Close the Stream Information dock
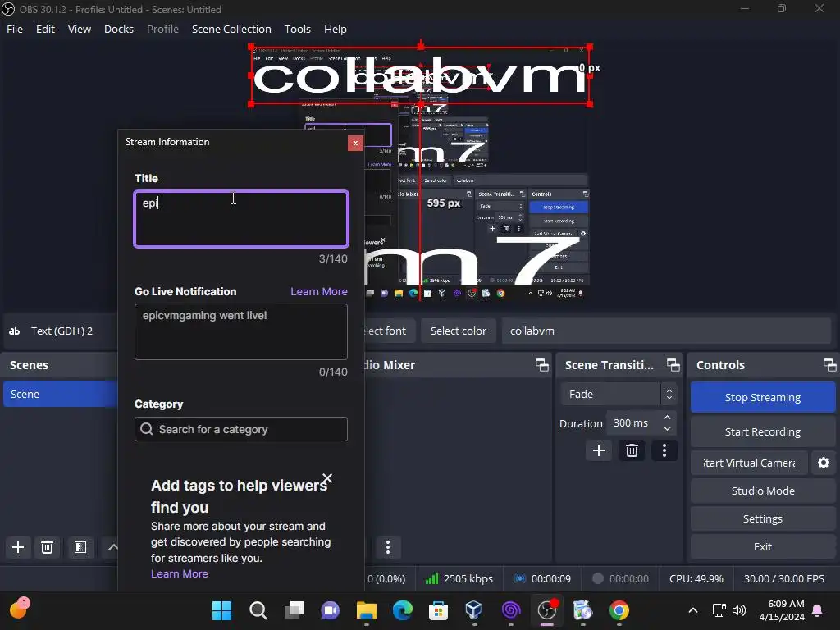 click(x=355, y=143)
